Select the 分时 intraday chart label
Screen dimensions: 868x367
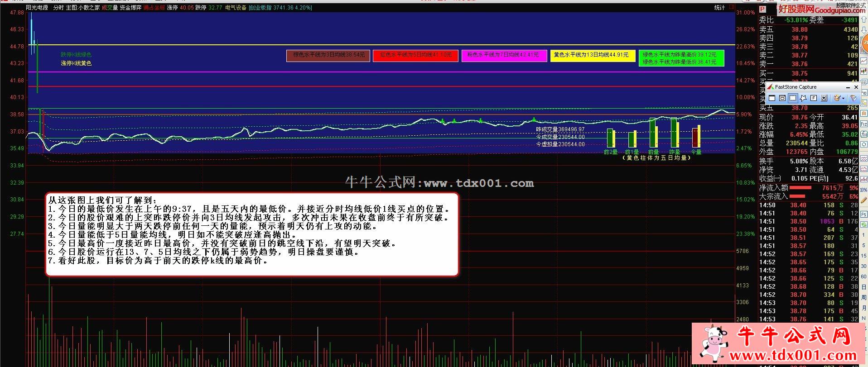coord(58,8)
